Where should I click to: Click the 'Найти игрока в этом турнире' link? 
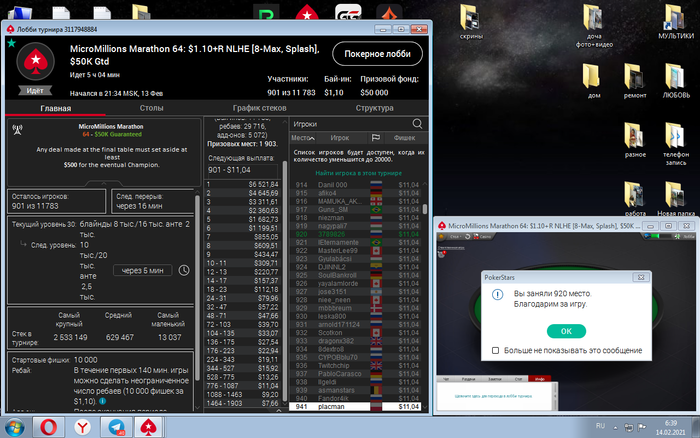(358, 173)
